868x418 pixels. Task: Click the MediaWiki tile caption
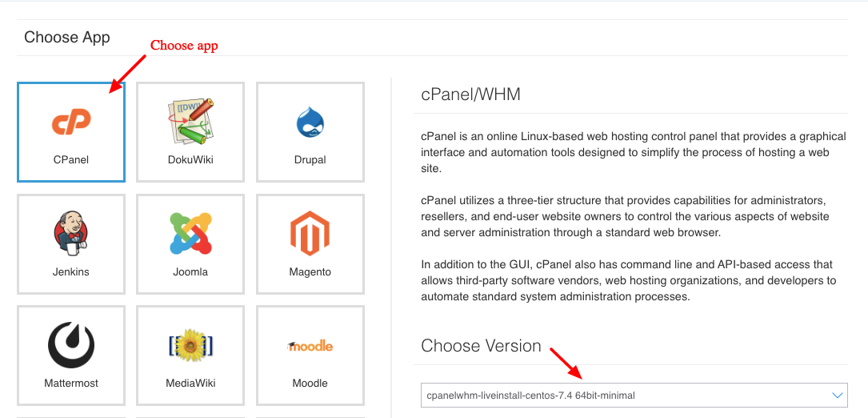(190, 383)
